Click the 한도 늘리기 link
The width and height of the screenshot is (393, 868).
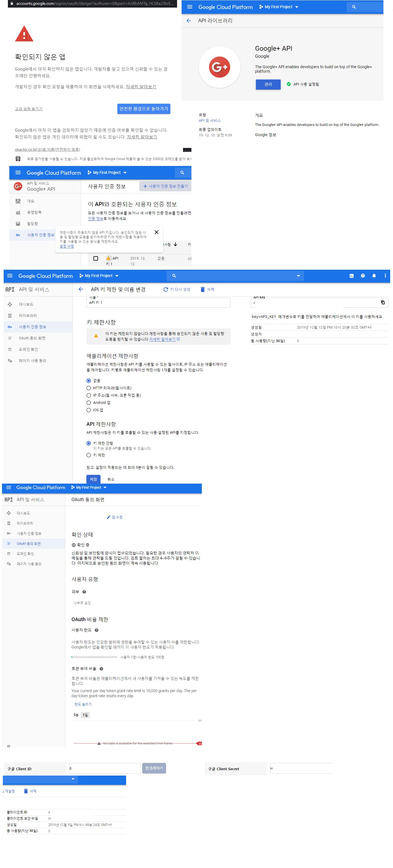[83, 704]
